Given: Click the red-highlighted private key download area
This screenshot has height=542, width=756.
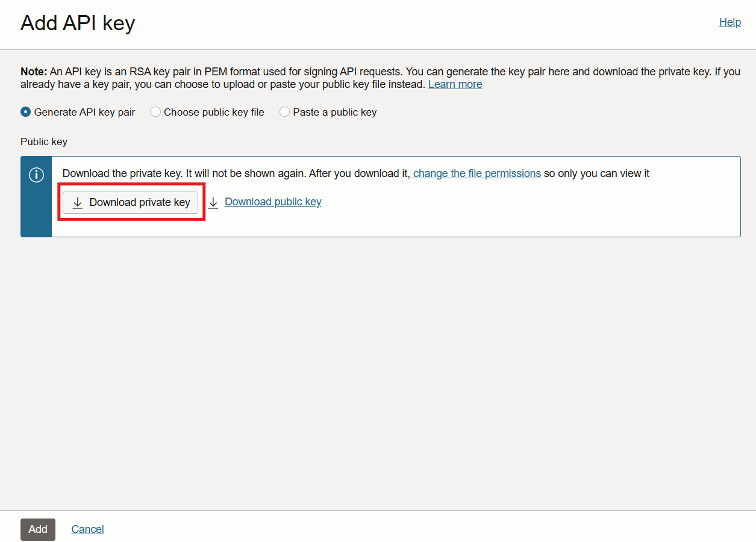Looking at the screenshot, I should click(131, 203).
